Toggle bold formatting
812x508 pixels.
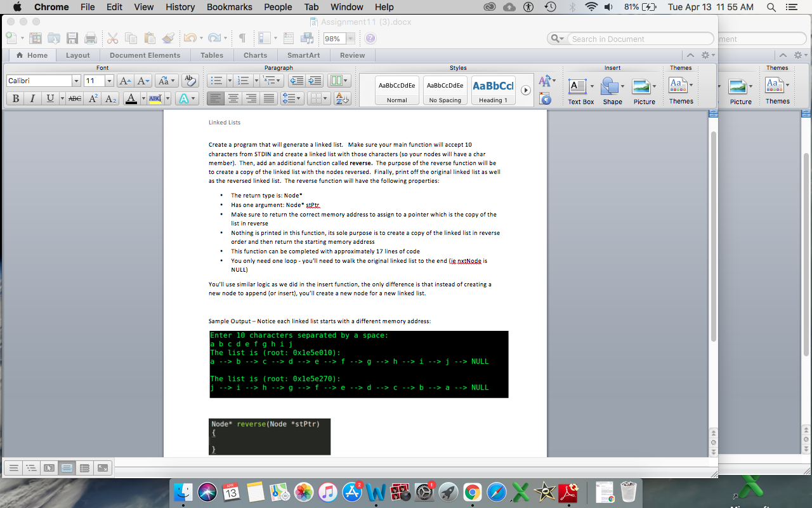(15, 98)
